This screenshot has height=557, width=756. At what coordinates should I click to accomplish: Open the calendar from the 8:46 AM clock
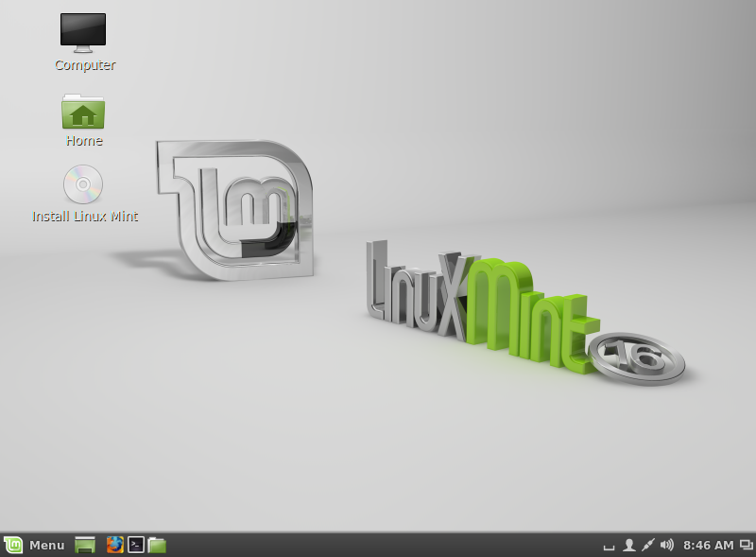(708, 546)
